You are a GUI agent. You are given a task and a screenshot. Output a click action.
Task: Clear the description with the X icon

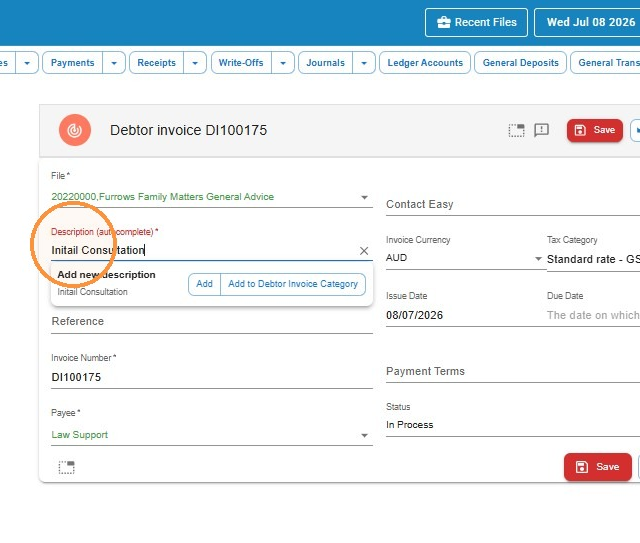364,251
